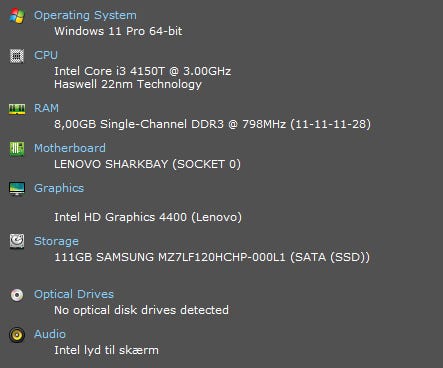Image resolution: width=443 pixels, height=368 pixels.
Task: Click the CPU chip icon
Action: pos(17,56)
